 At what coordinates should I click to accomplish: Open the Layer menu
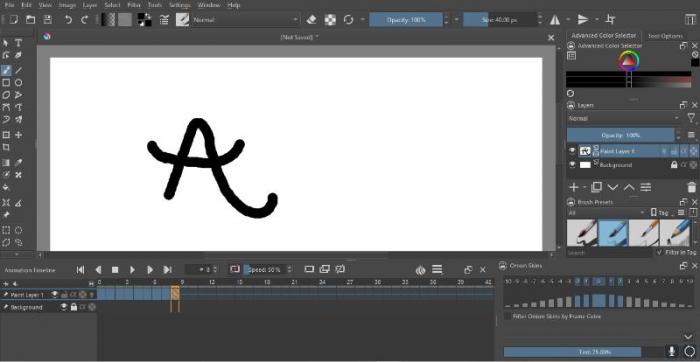(90, 5)
